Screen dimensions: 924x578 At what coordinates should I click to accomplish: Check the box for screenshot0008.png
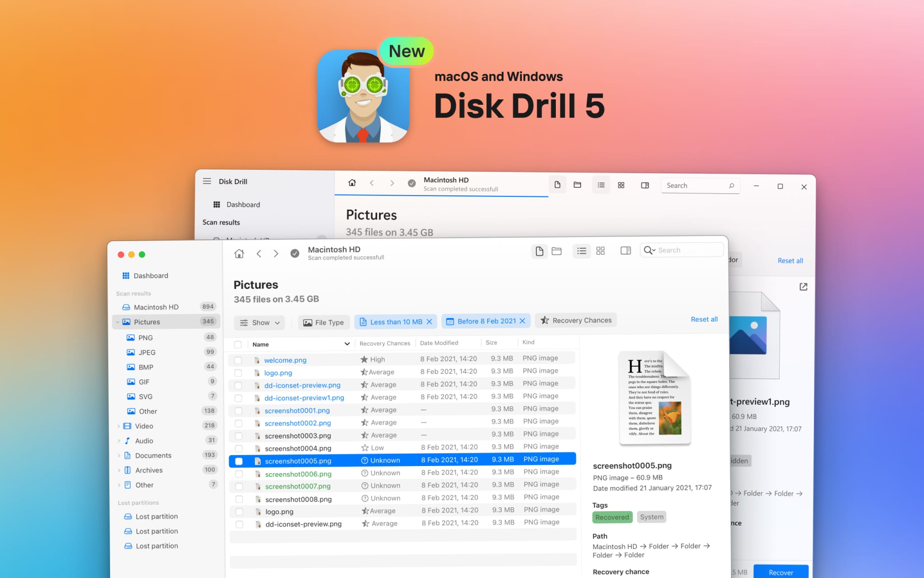[x=239, y=499]
